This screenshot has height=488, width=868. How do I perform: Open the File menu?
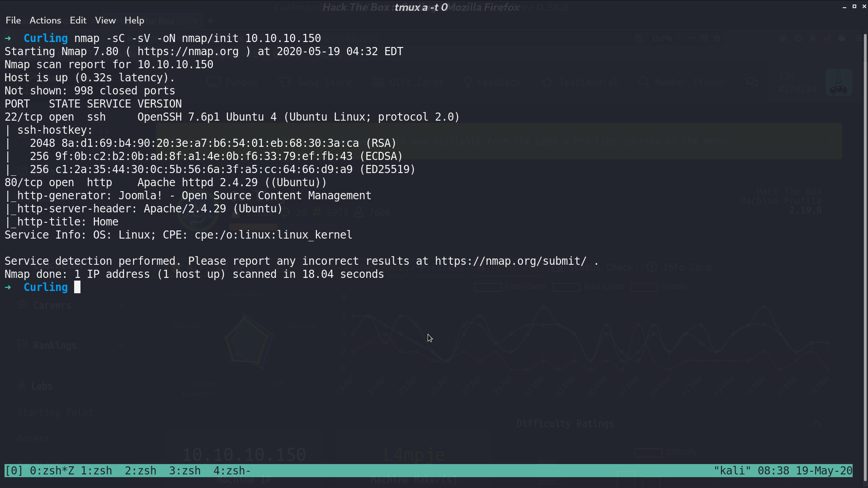pyautogui.click(x=13, y=20)
